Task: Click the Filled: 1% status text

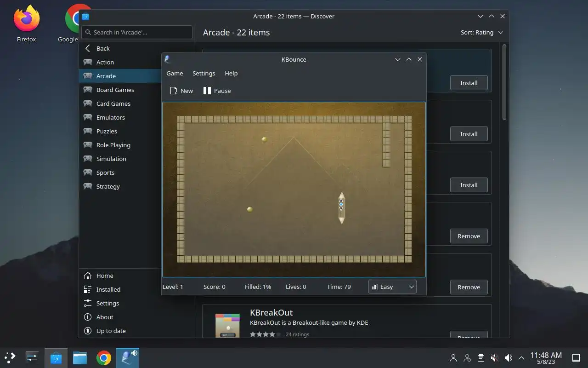Action: [x=258, y=287]
